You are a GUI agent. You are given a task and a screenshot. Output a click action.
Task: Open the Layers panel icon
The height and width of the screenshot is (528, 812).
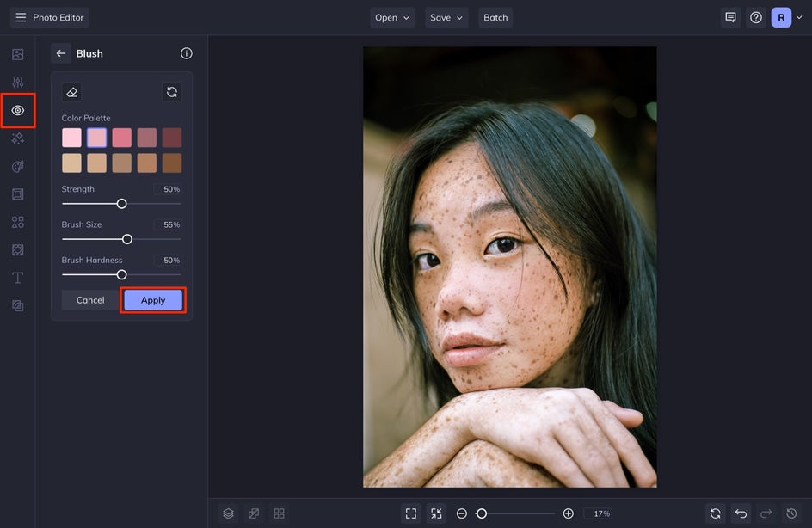pyautogui.click(x=229, y=513)
